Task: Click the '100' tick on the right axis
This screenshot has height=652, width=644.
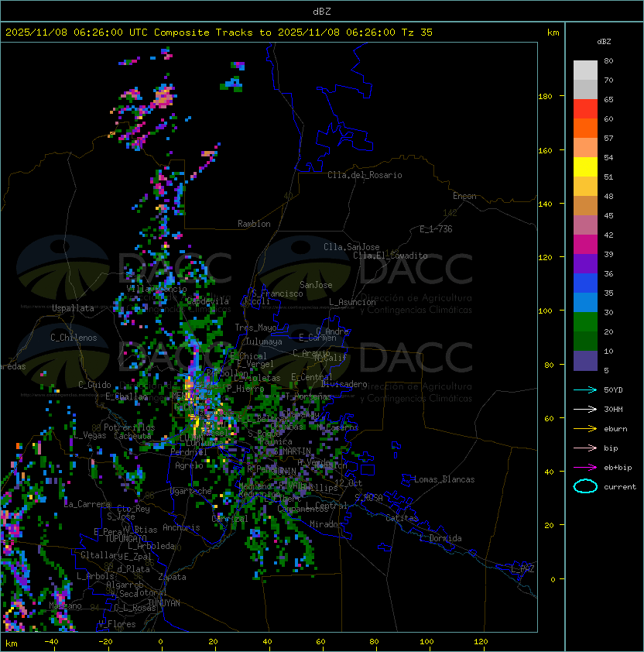Action: pos(545,311)
